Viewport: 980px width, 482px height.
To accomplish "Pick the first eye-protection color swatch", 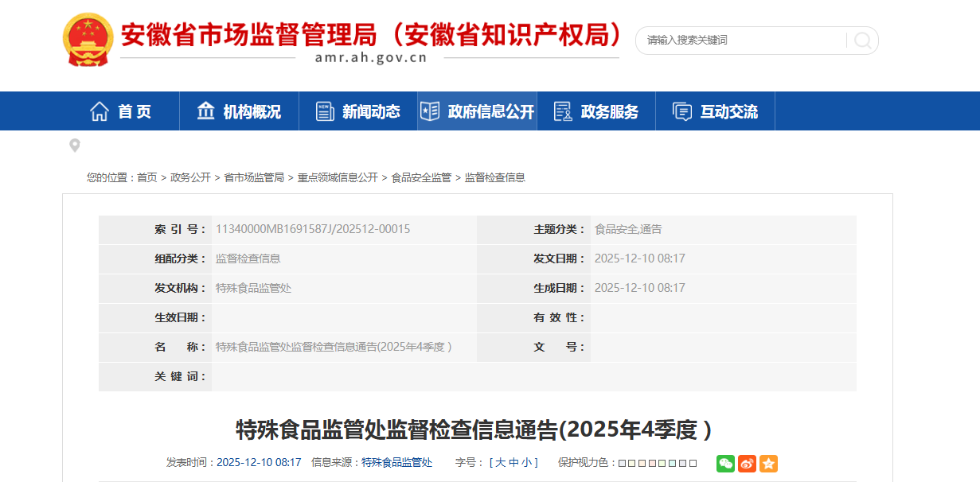I will click(623, 463).
